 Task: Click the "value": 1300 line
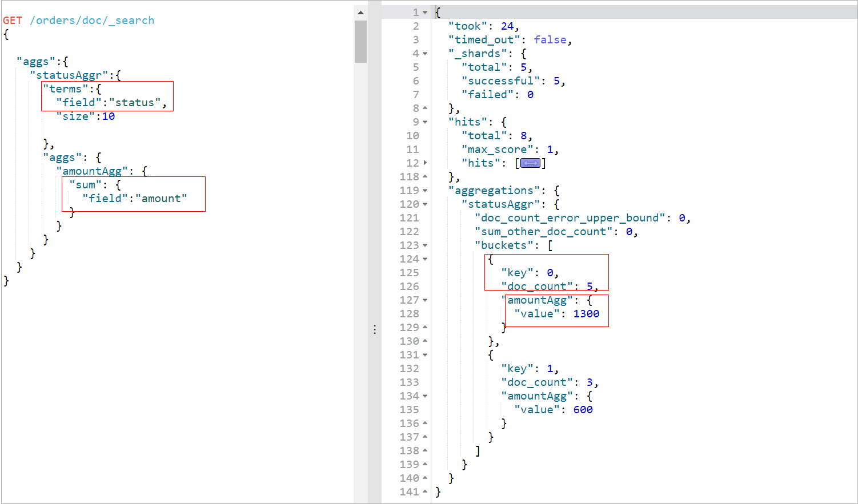(x=556, y=314)
